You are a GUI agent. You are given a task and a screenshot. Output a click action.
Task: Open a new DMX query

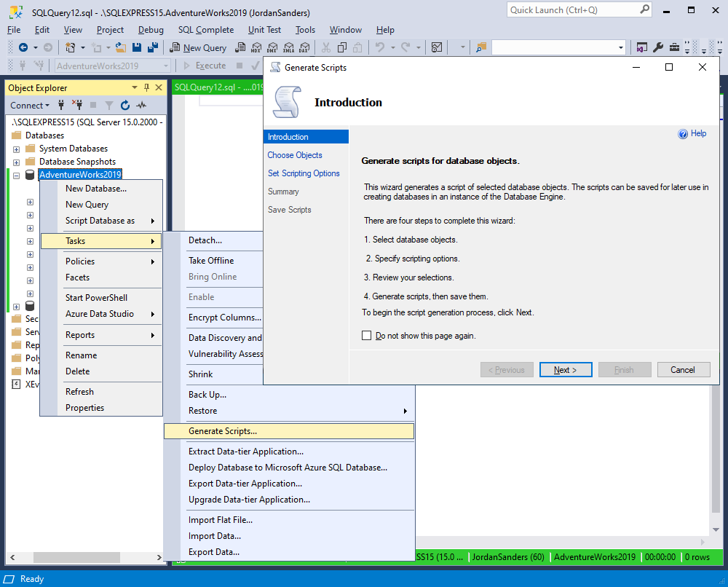click(272, 47)
